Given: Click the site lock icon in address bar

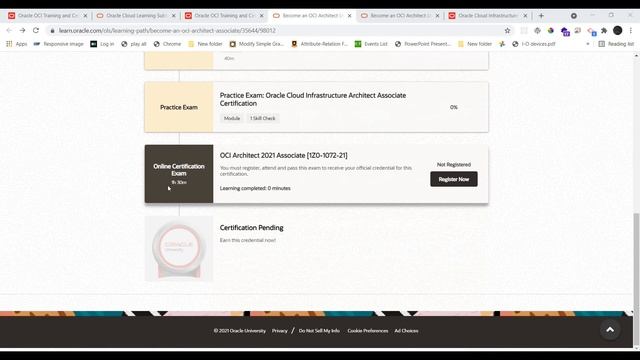Looking at the screenshot, I should tap(52, 31).
